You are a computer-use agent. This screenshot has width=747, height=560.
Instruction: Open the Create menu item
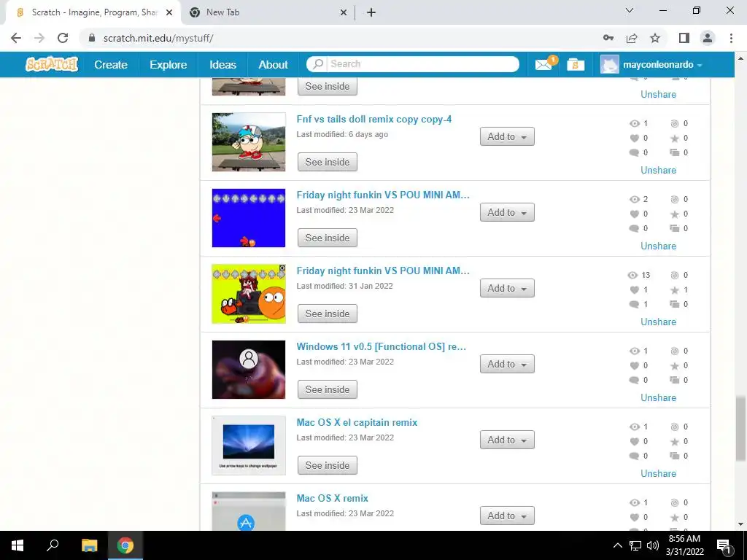pos(111,65)
